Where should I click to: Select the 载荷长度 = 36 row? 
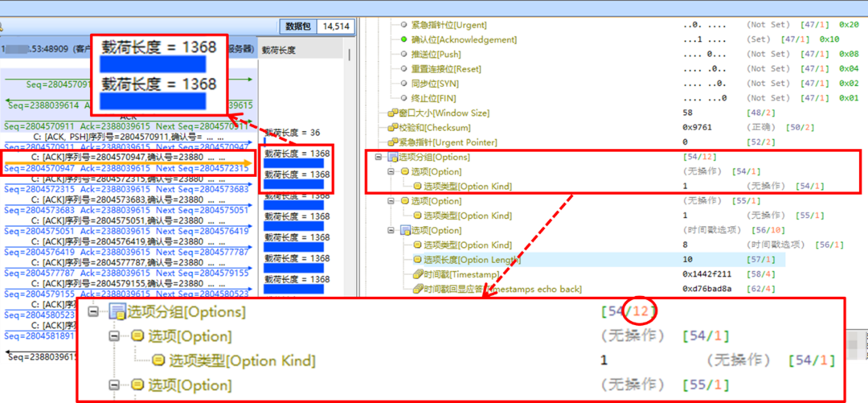pos(293,133)
